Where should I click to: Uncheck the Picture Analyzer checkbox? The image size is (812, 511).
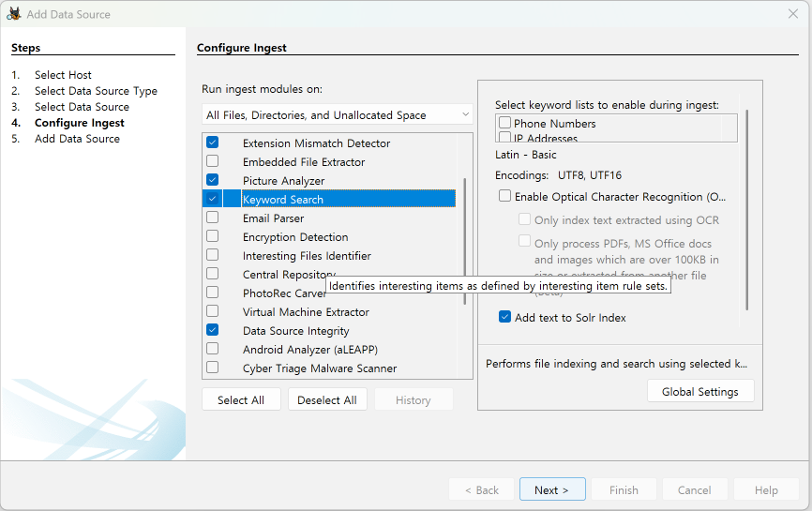212,180
